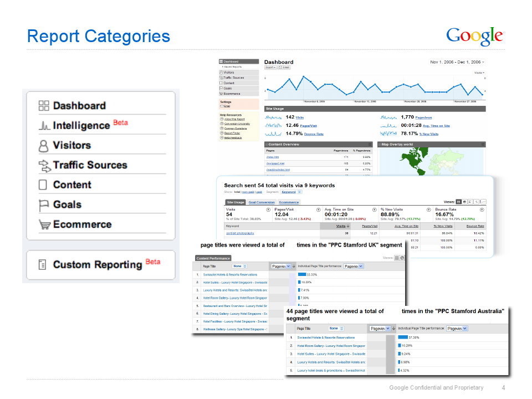The width and height of the screenshot is (532, 399).
Task: Click the Visitors person icon
Action: click(43, 146)
